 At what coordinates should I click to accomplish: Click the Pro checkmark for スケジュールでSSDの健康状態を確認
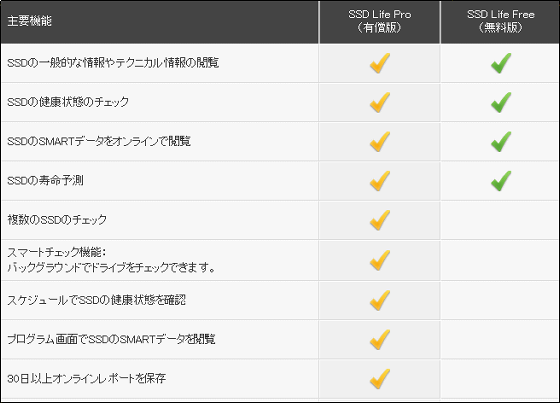[380, 300]
